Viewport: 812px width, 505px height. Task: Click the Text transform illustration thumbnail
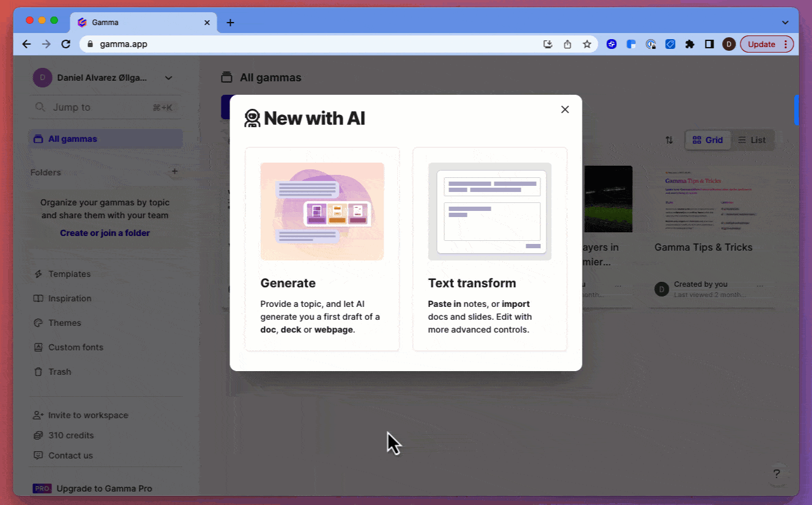(490, 212)
